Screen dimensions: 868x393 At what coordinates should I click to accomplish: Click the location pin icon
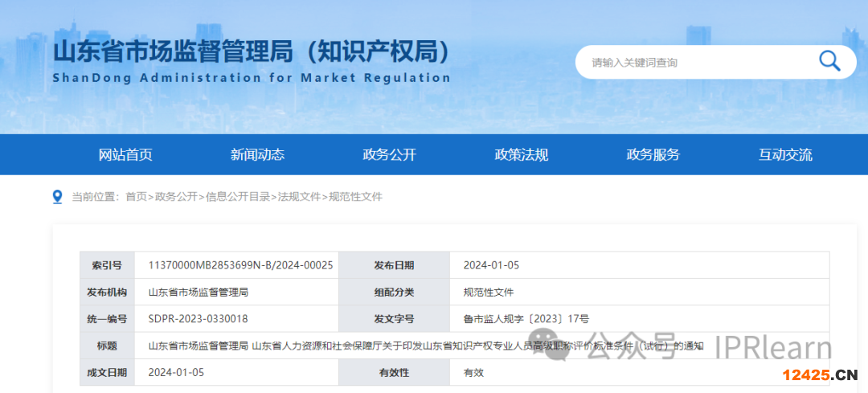tap(57, 197)
